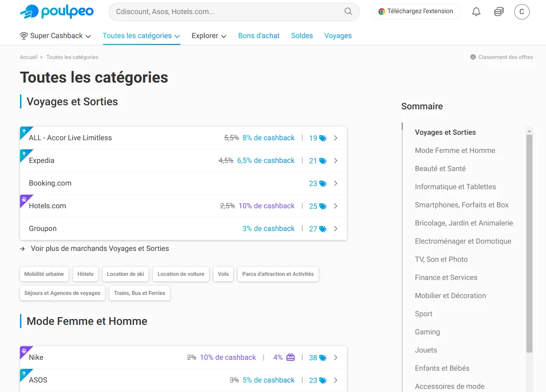
Task: Select Trains, Bus et Ferries tag
Action: click(139, 293)
